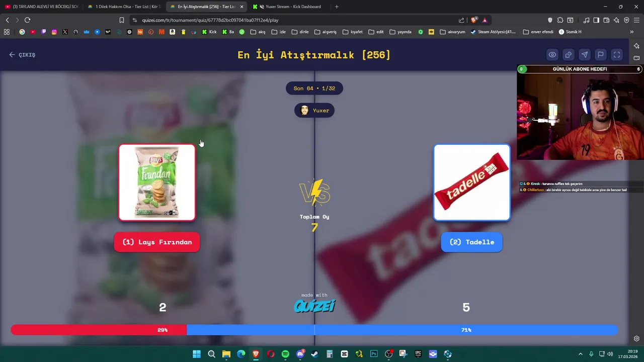Open the Steam Atölyesi bookmark
The width and height of the screenshot is (644, 362).
pos(493,32)
